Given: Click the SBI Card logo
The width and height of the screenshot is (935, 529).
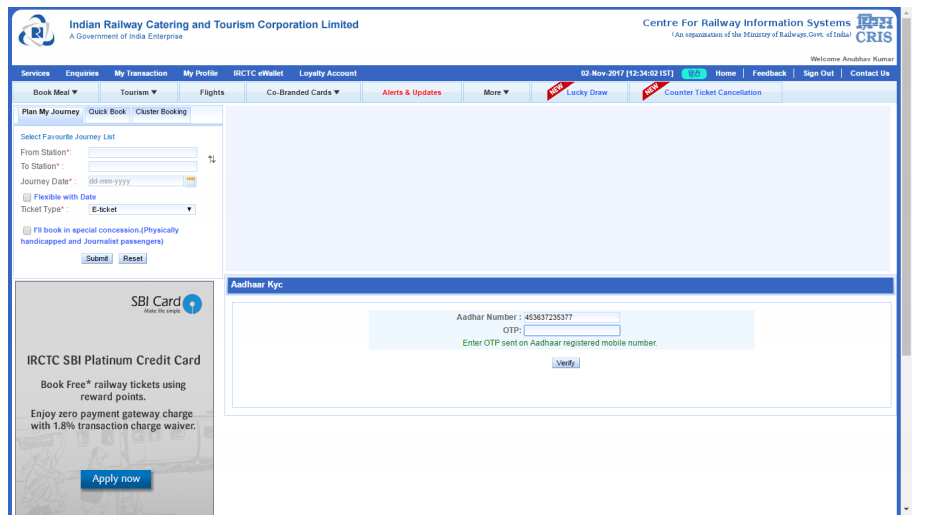Looking at the screenshot, I should (166, 304).
